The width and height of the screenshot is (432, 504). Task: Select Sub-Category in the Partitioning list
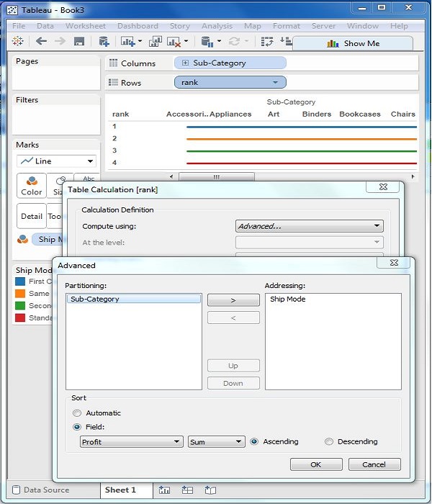pos(133,299)
